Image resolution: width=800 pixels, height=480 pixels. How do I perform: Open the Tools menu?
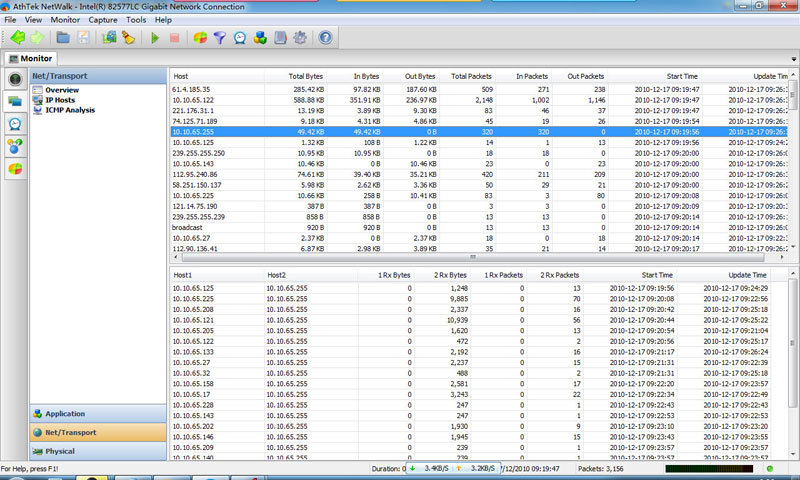(136, 20)
